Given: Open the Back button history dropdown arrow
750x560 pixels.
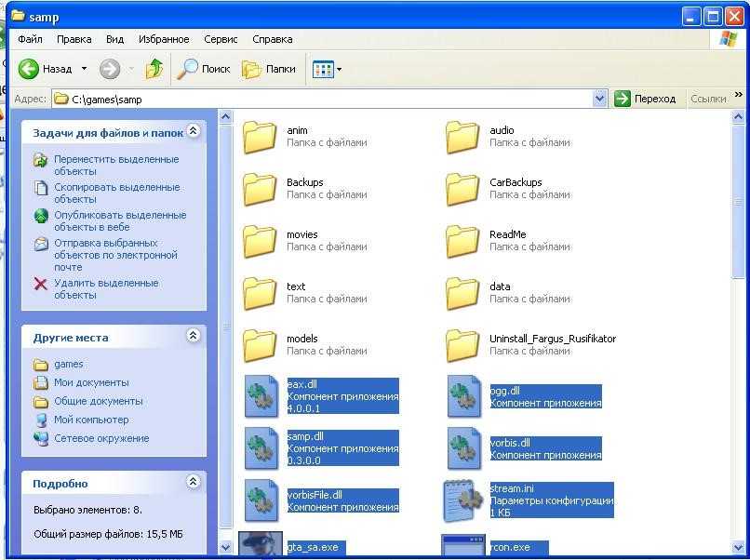Looking at the screenshot, I should tap(84, 69).
